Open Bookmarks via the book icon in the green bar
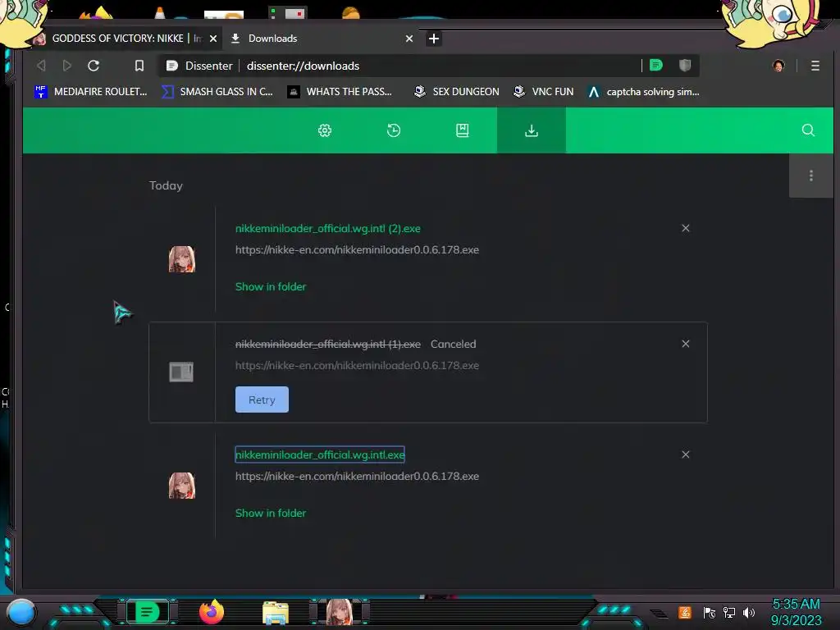 click(463, 130)
